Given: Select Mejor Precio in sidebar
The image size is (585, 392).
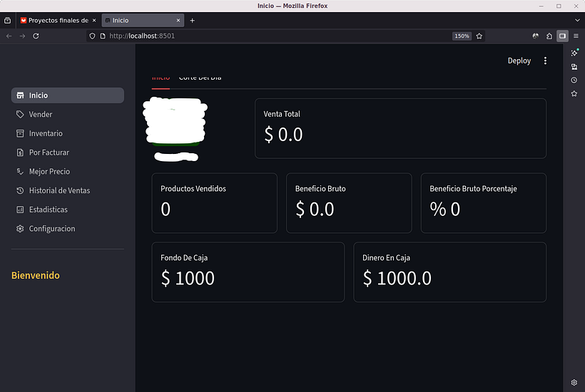Looking at the screenshot, I should [x=49, y=172].
